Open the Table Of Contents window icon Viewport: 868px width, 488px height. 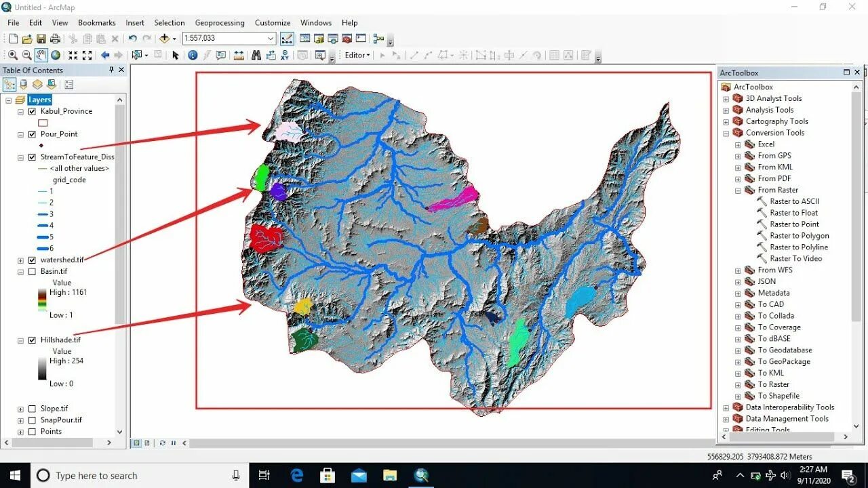click(305, 39)
